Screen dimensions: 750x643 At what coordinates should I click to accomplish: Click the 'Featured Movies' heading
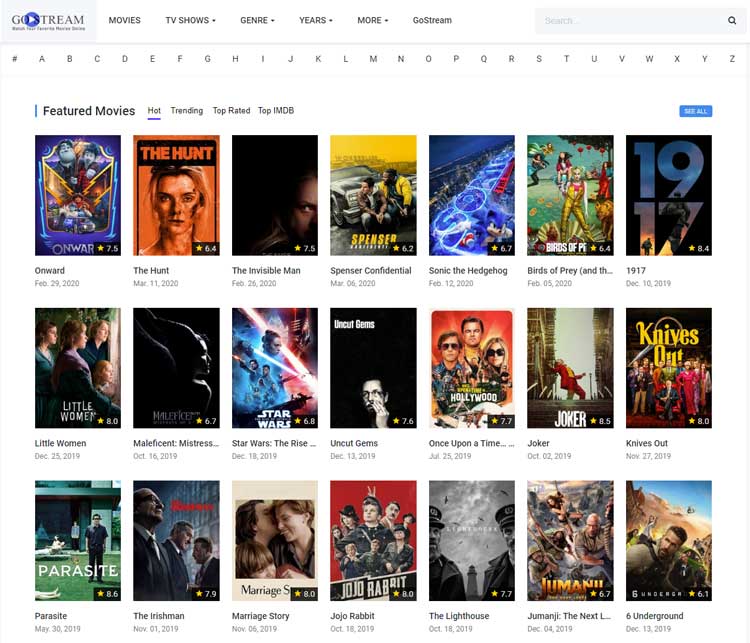tap(89, 111)
